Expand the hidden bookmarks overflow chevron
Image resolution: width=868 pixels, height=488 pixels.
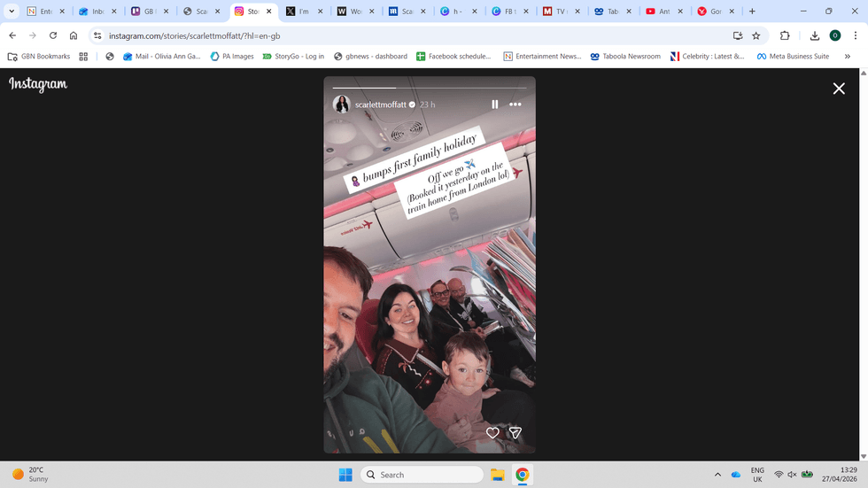(x=848, y=56)
